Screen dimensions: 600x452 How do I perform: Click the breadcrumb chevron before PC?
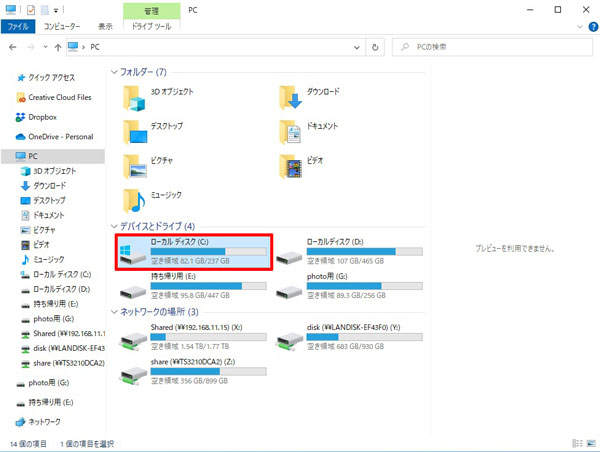83,47
